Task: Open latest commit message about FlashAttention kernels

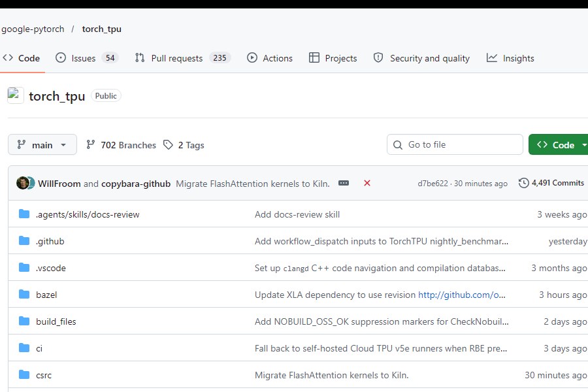Action: (253, 184)
